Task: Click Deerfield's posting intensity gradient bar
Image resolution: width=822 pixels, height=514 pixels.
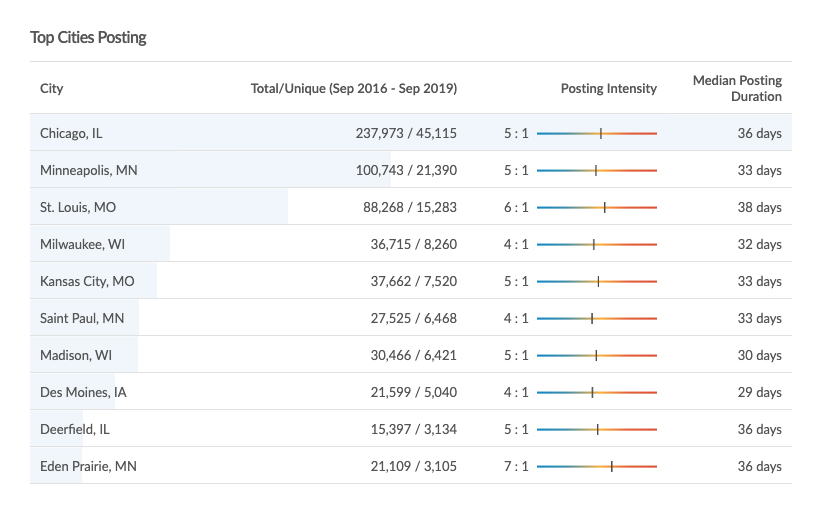Action: click(597, 430)
